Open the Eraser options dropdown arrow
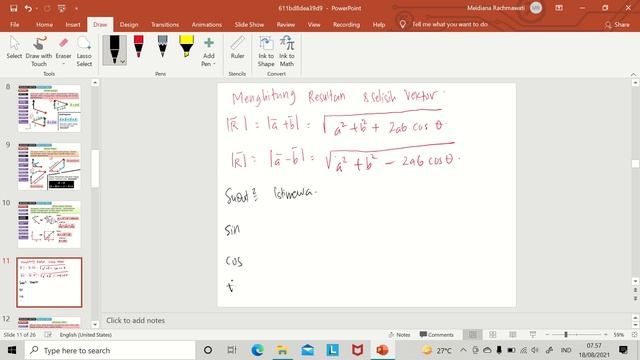Screen dimensions: 640x360 pyautogui.click(x=63, y=64)
